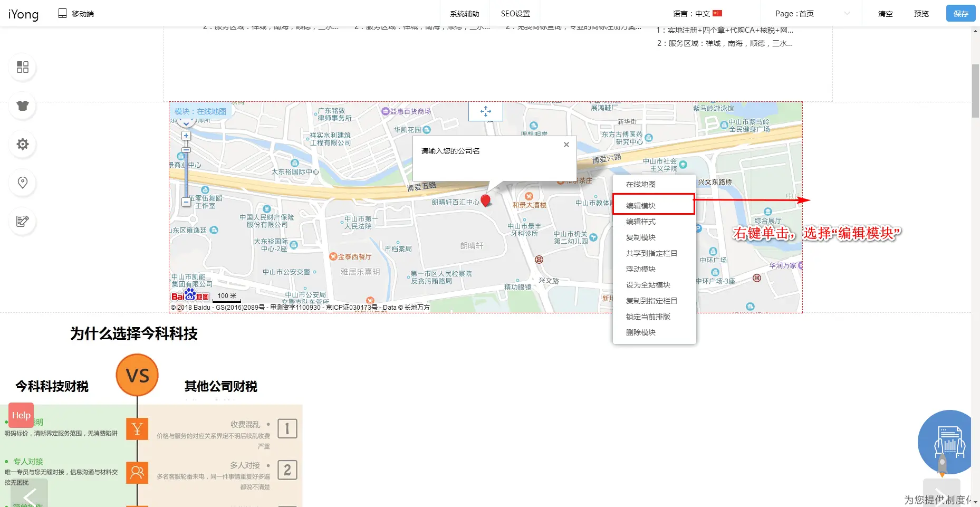Image resolution: width=980 pixels, height=507 pixels.
Task: Click the map zoom slider track
Action: coord(186,174)
